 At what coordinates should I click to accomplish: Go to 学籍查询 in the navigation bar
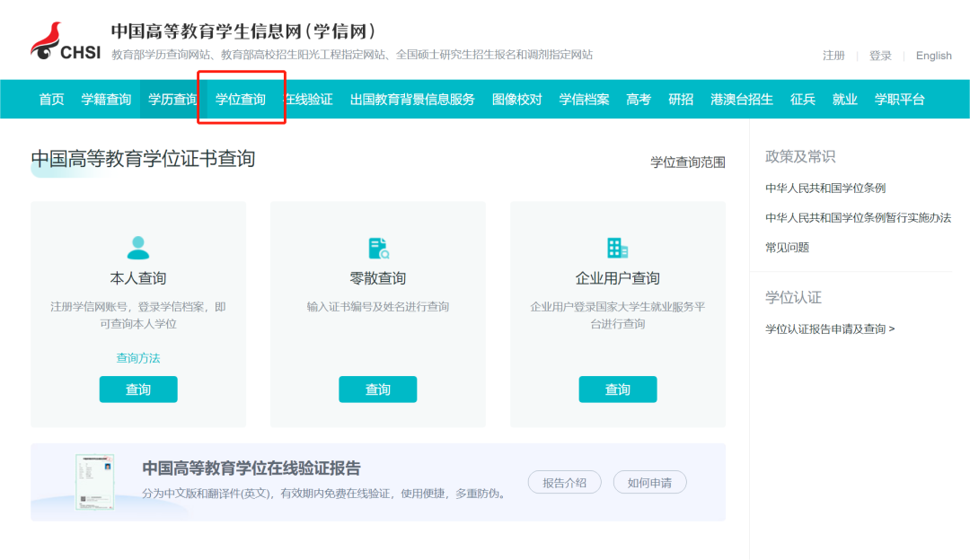coord(106,100)
